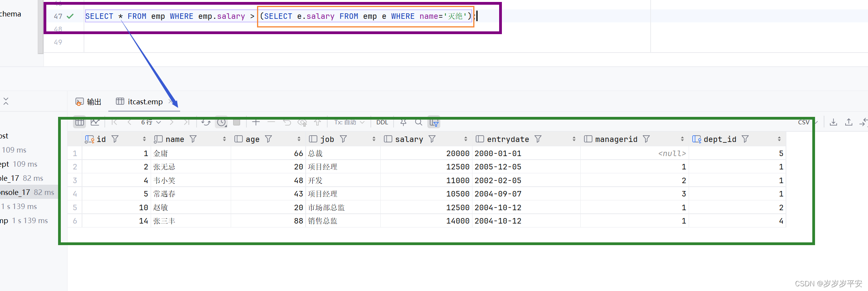Collapse the services panel chevron icon

[6, 101]
